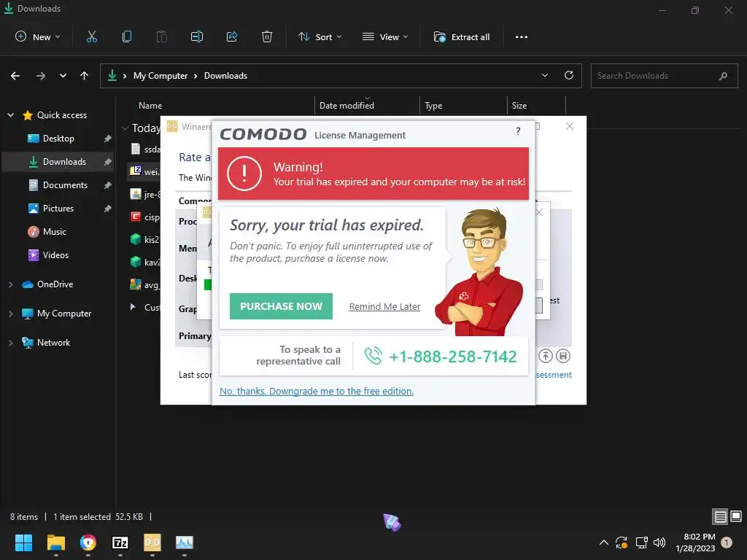
Task: Refresh the Downloads folder
Action: pyautogui.click(x=569, y=75)
